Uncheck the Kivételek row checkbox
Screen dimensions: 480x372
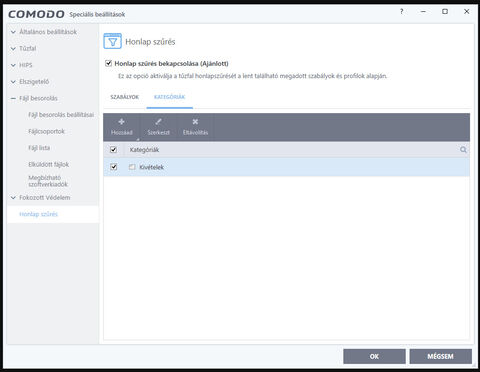113,167
